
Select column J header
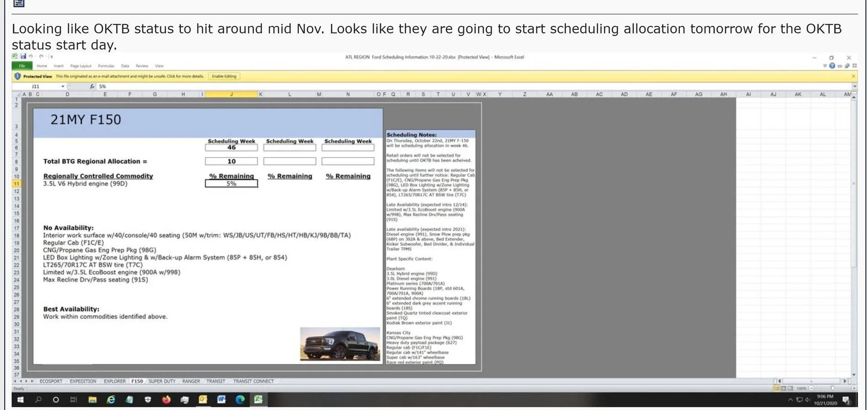coord(231,94)
